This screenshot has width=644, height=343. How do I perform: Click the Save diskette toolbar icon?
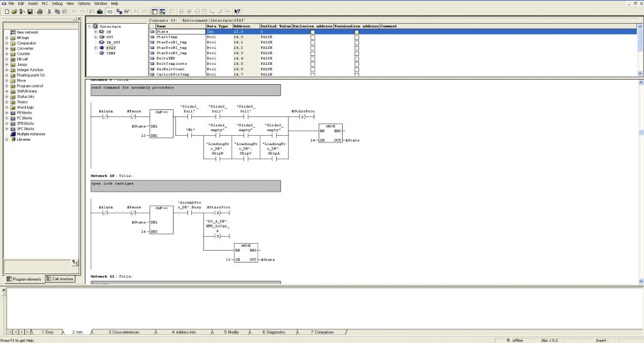pyautogui.click(x=29, y=11)
